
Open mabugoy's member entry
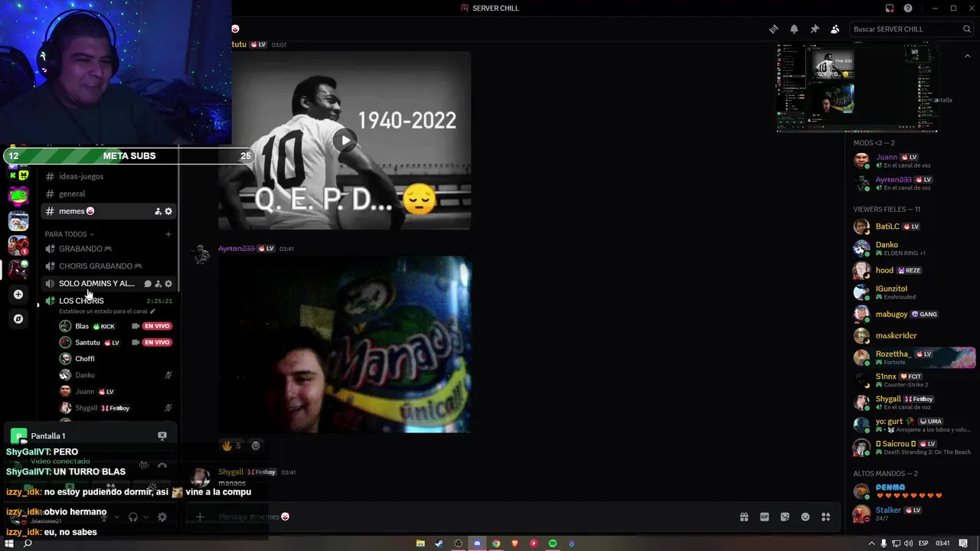tap(913, 314)
